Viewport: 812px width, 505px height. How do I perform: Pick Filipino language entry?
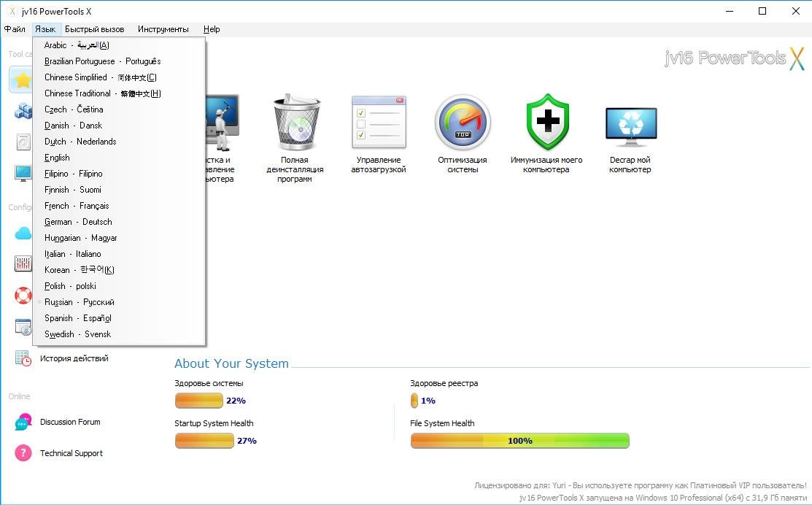click(x=119, y=174)
